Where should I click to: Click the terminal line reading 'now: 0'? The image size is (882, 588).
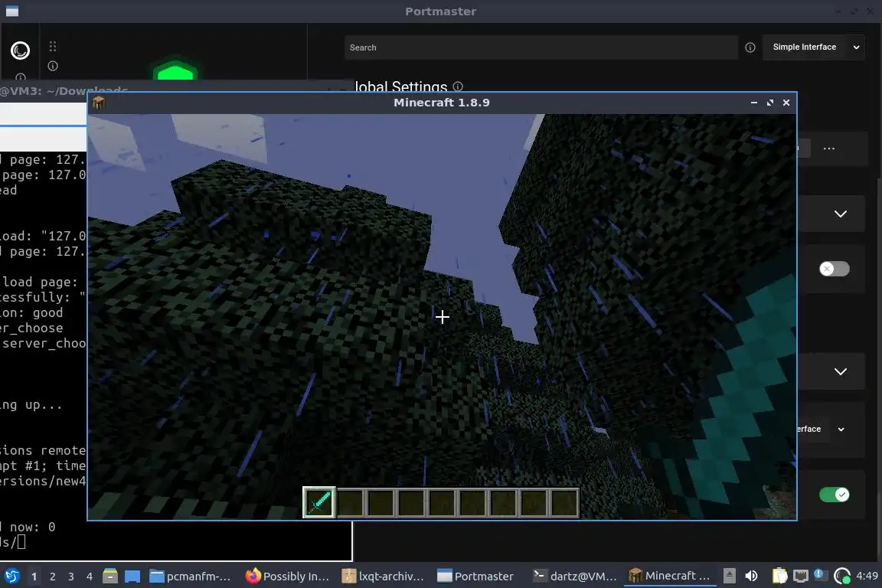(x=28, y=528)
